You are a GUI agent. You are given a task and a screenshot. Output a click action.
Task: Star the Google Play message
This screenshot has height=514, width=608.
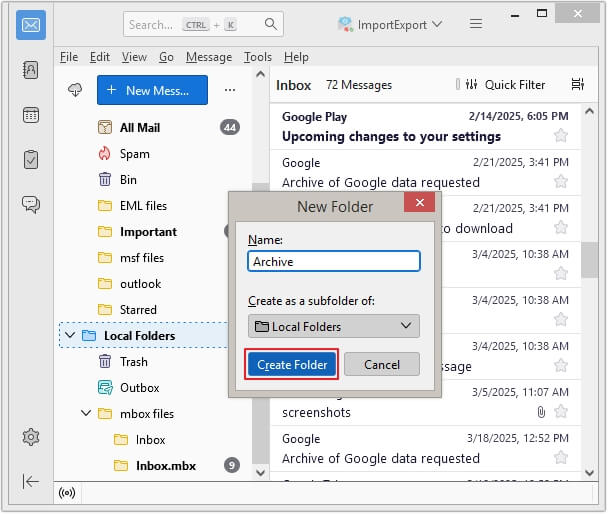[561, 136]
